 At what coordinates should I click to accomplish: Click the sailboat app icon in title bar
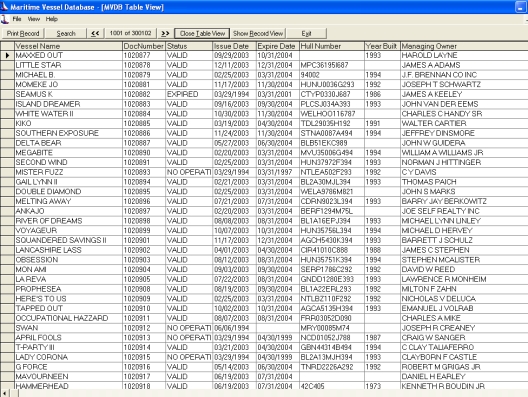point(4,6)
